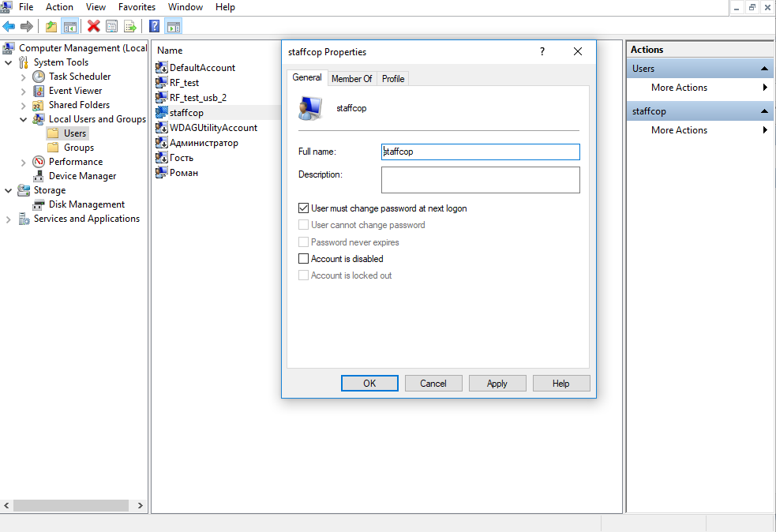Toggle Password never expires checkbox
This screenshot has height=532, width=776.
coord(303,242)
